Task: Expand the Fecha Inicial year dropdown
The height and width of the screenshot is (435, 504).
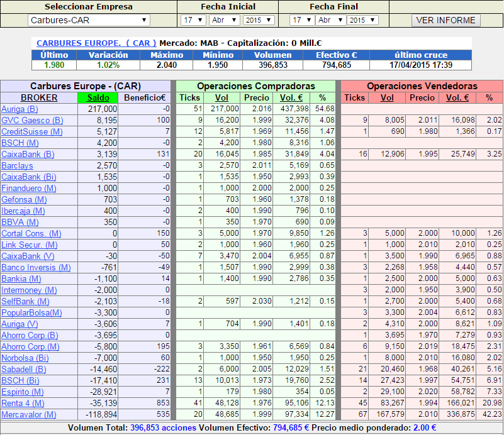Action: tap(258, 20)
